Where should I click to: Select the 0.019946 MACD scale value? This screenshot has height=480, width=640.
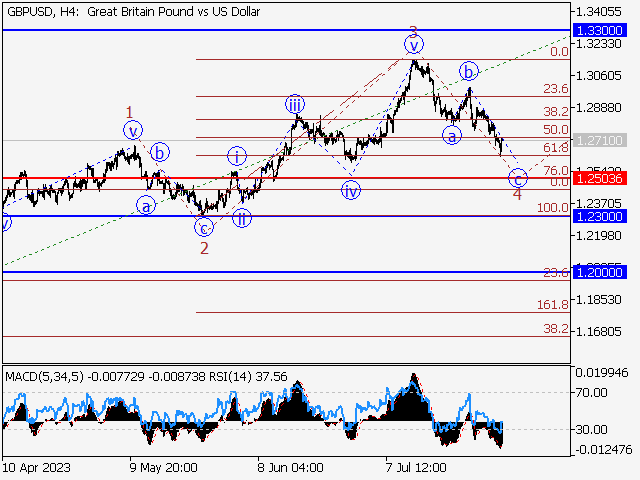coord(602,373)
